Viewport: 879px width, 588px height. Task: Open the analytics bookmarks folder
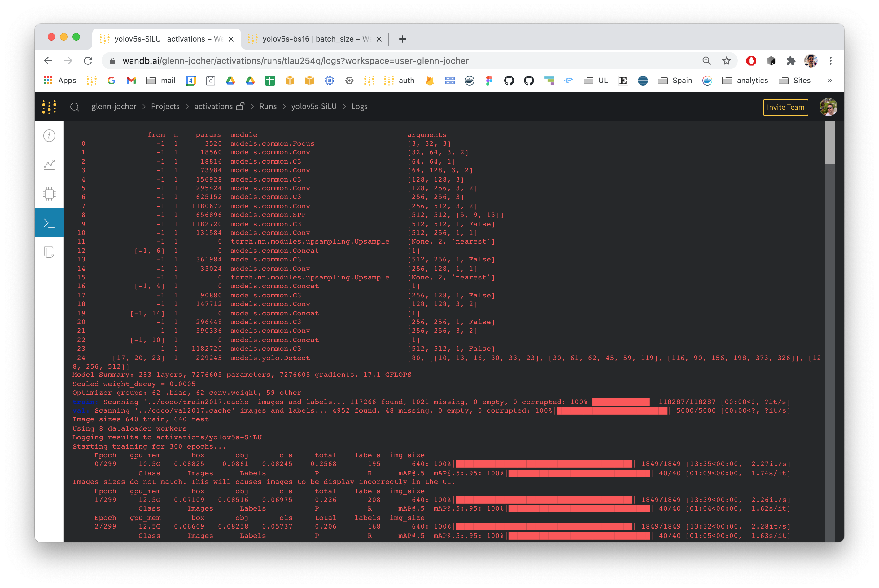[745, 80]
